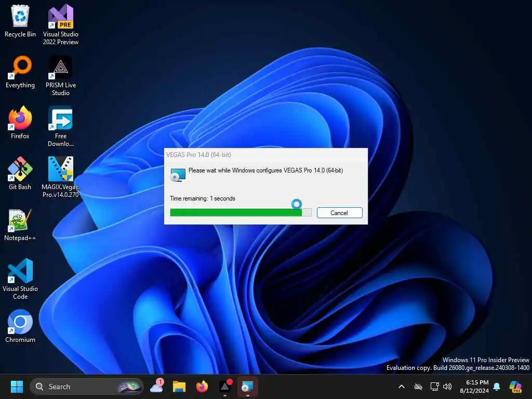Open the OneDrive cloud tray icon

pos(418,387)
